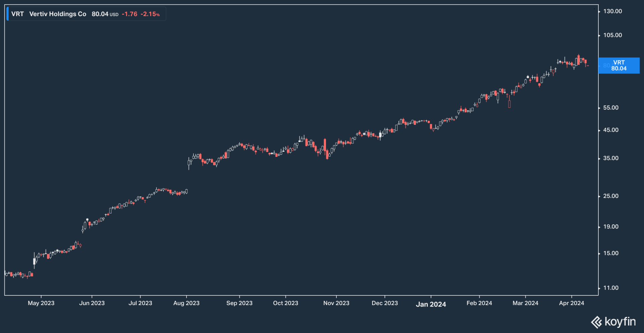Click the 11.00 label on the price axis
The width and height of the screenshot is (644, 333).
[x=611, y=288]
